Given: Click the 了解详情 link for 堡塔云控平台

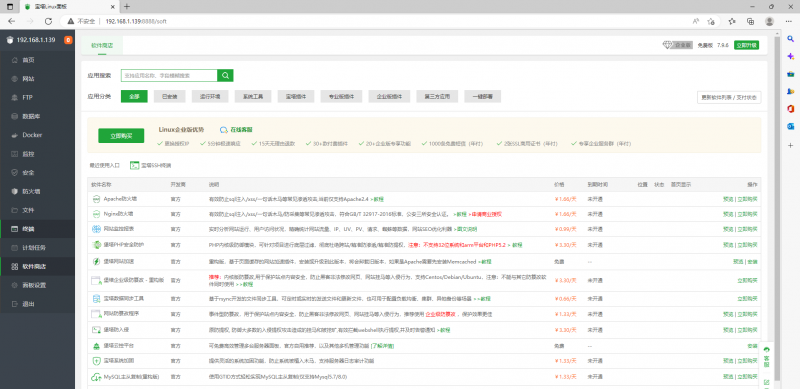Looking at the screenshot, I should pos(382,346).
